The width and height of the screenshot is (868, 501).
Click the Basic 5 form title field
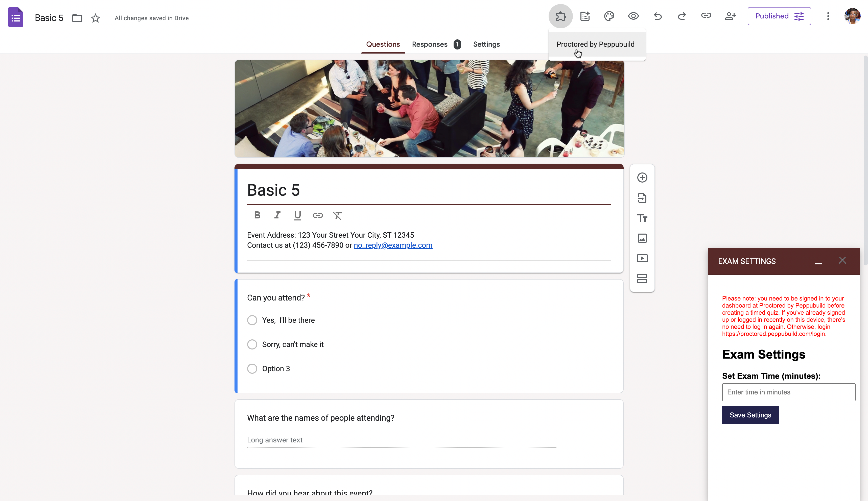pyautogui.click(x=429, y=190)
